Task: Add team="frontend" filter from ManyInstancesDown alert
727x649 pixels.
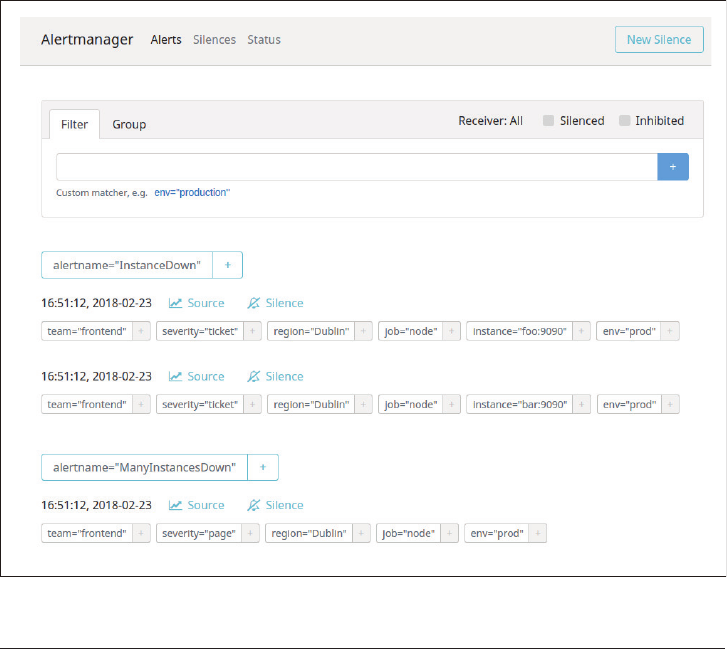Action: click(141, 533)
